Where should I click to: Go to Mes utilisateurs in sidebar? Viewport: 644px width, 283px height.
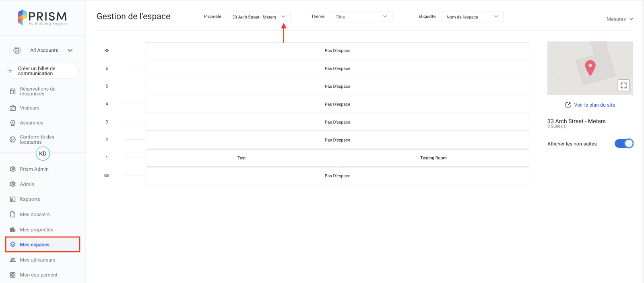[37, 260]
